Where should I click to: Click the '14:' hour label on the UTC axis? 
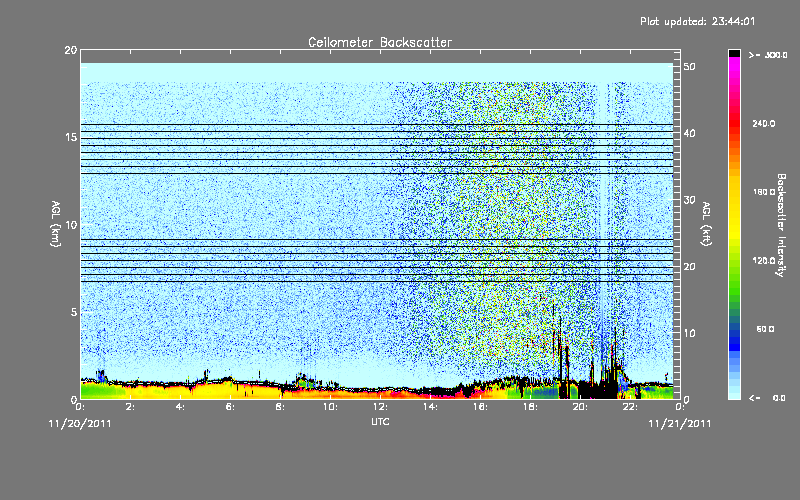click(430, 407)
